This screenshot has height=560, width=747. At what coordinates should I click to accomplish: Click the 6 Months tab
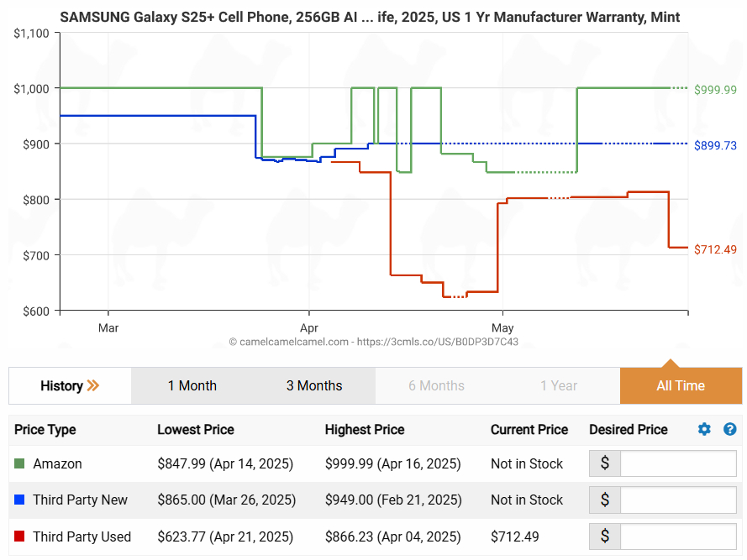click(x=436, y=385)
